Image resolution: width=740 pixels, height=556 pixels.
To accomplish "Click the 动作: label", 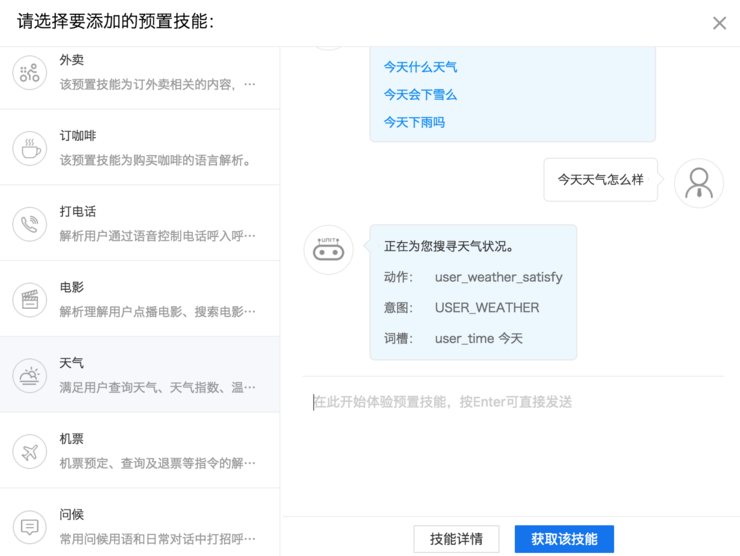I will tap(398, 277).
